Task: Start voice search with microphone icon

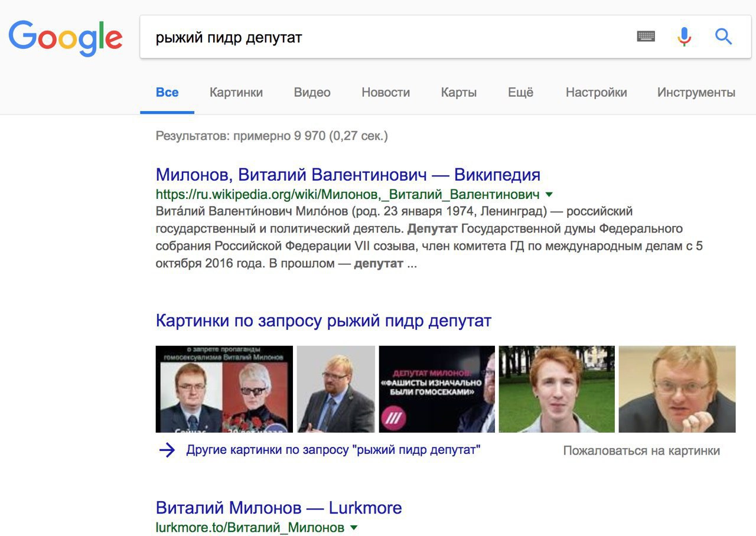Action: [684, 37]
